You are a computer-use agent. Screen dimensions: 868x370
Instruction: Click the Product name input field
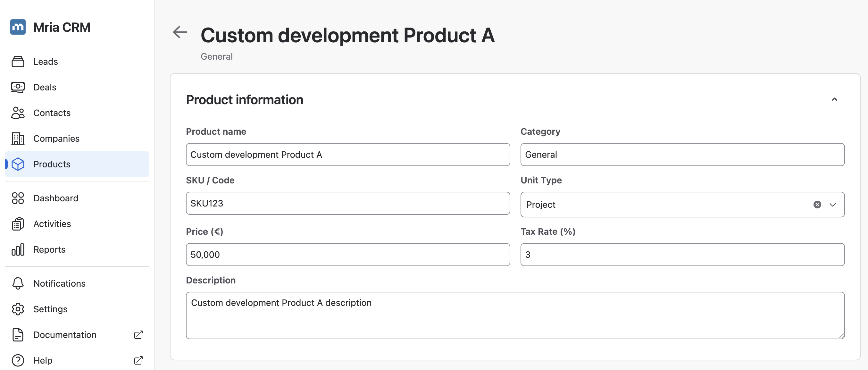tap(348, 155)
